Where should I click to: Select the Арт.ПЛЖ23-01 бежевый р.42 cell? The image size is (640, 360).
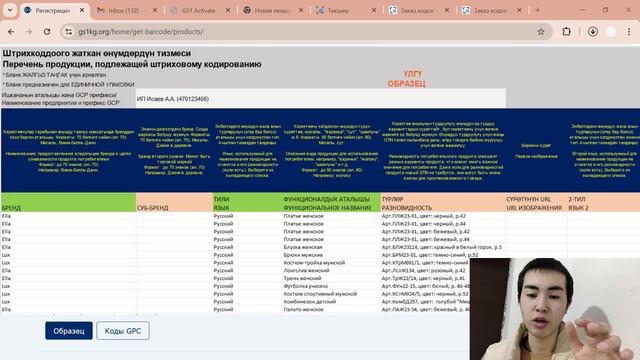coord(443,231)
